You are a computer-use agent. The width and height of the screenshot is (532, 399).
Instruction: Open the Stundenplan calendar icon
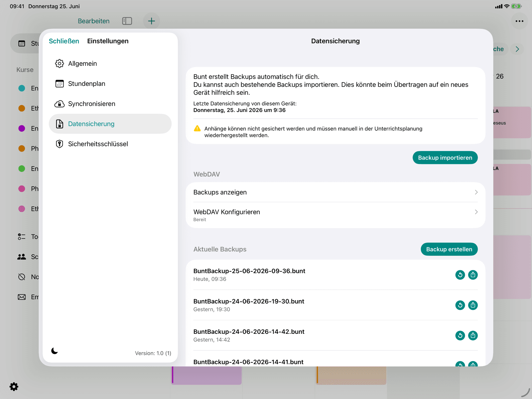point(60,84)
